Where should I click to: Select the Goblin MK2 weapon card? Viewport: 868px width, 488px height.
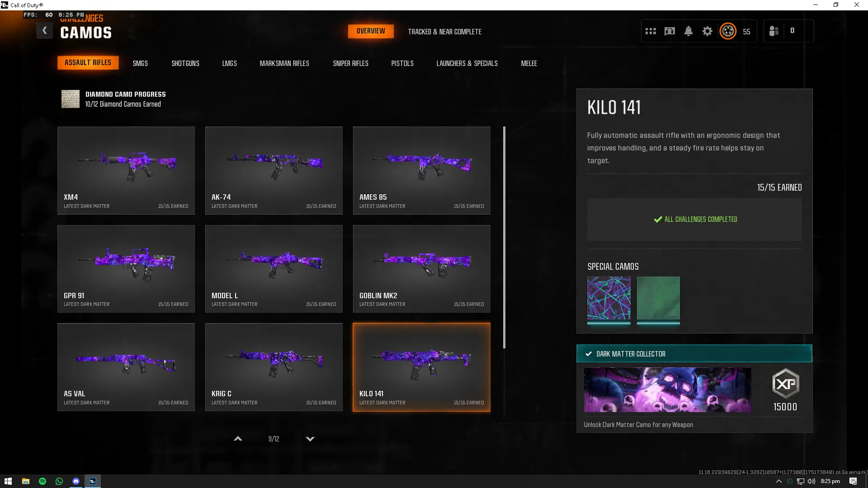coord(421,269)
